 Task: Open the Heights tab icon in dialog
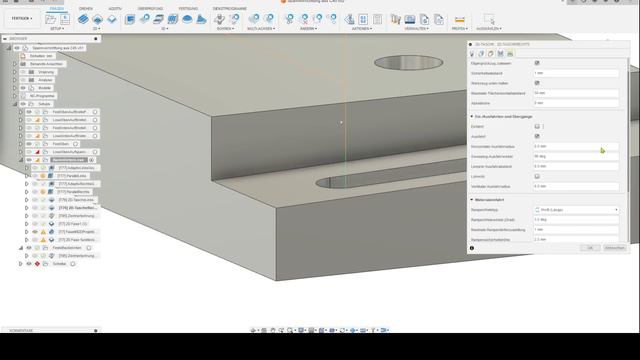click(x=491, y=54)
